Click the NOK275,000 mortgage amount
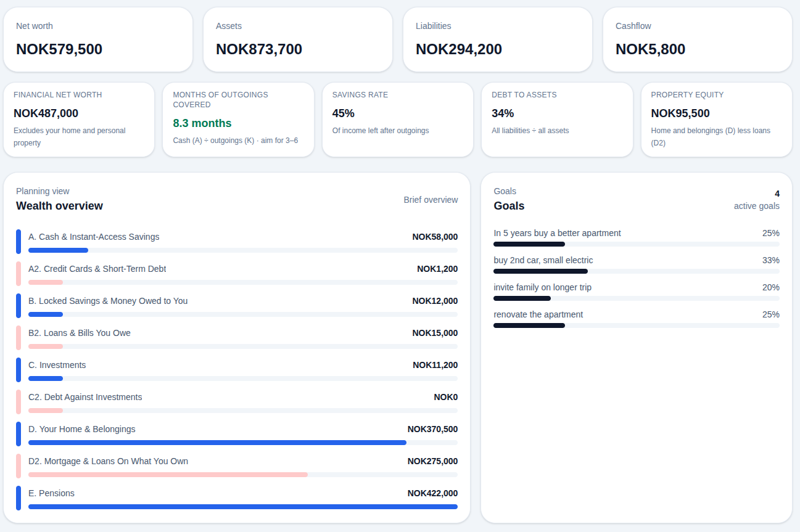800x532 pixels. pyautogui.click(x=432, y=461)
